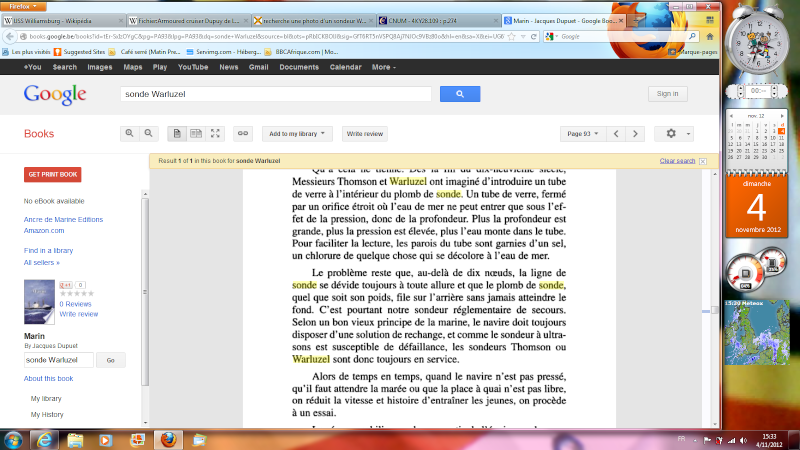
Task: Click the Google search input field
Action: pyautogui.click(x=276, y=94)
